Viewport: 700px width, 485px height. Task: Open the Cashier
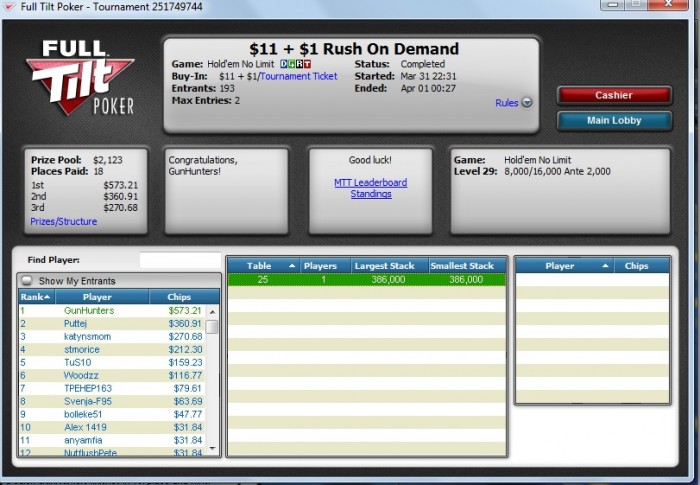[x=614, y=95]
